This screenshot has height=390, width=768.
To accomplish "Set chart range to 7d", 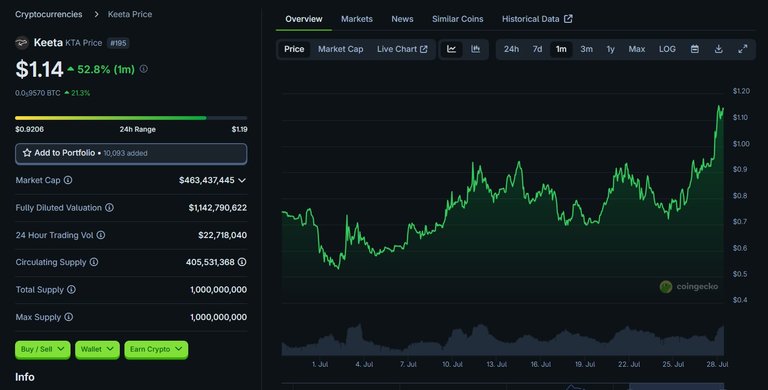I will (537, 49).
